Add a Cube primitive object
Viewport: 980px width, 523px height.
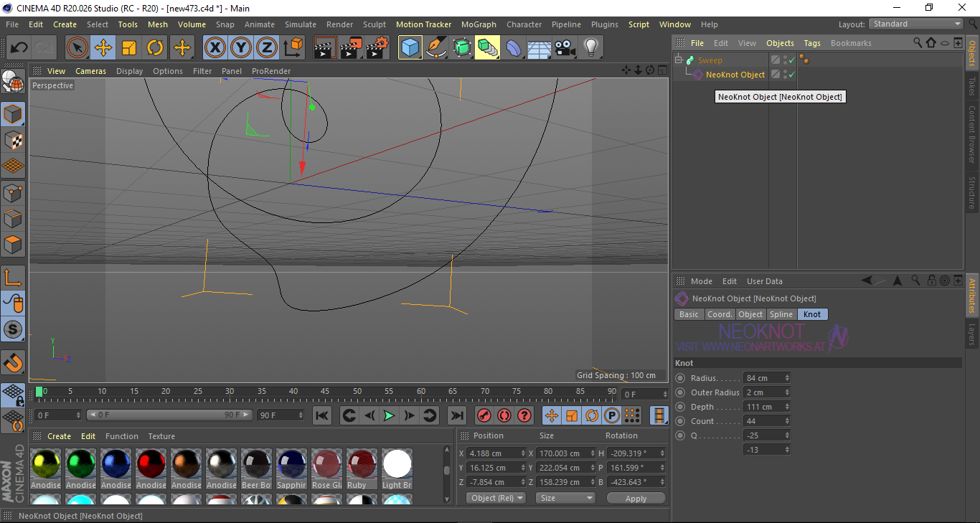click(x=410, y=48)
